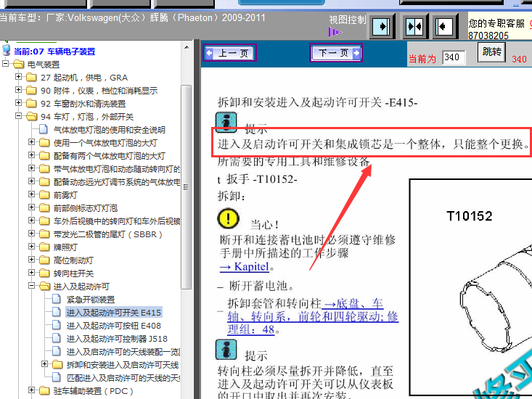Viewport: 532px width, 399px height.
Task: Click the folder icon beside 牌照灯
Action: point(45,247)
